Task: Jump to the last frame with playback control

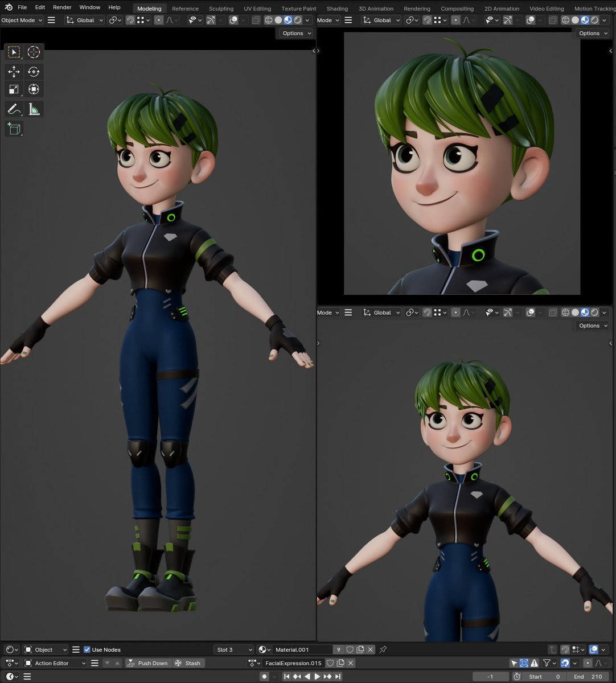Action: coord(337,676)
